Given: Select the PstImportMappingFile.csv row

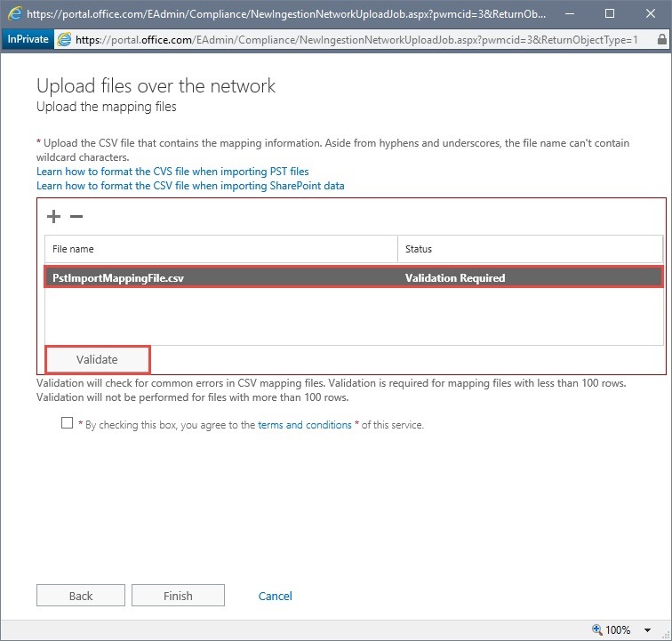Looking at the screenshot, I should coord(354,277).
